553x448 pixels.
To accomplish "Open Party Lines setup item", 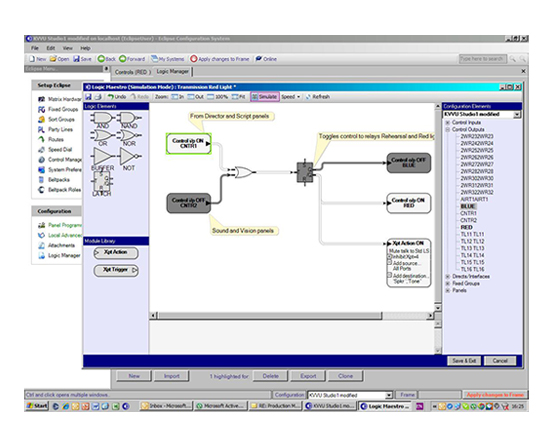I will coord(55,129).
